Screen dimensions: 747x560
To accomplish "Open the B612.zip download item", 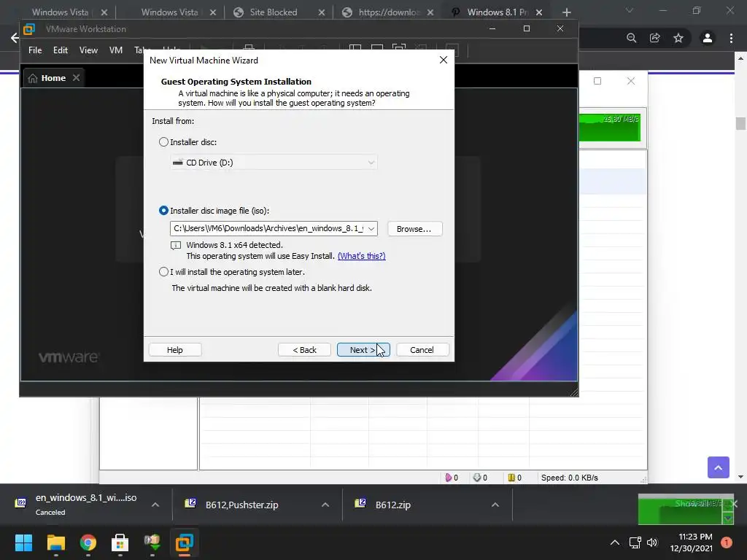I will coord(393,505).
